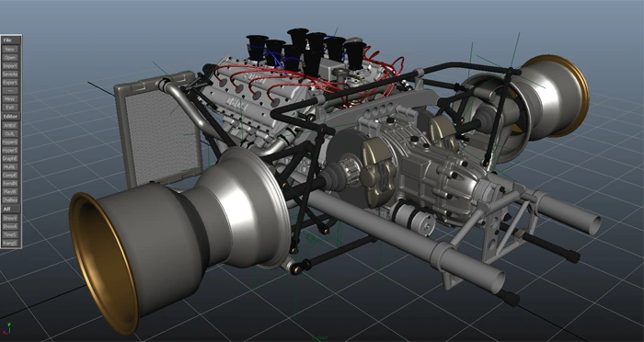
Task: Open the GraphE graph editor
Action: coord(10,158)
